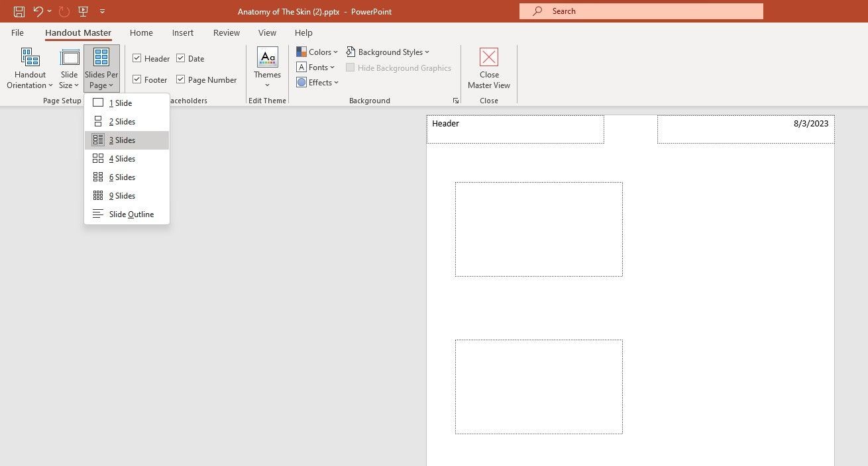The height and width of the screenshot is (466, 868).
Task: Open Background Styles dropdown
Action: tap(388, 52)
